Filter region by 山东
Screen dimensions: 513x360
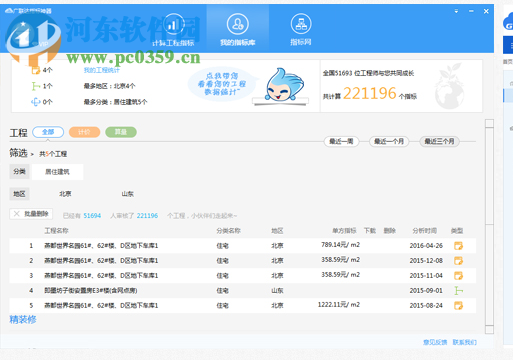[128, 194]
